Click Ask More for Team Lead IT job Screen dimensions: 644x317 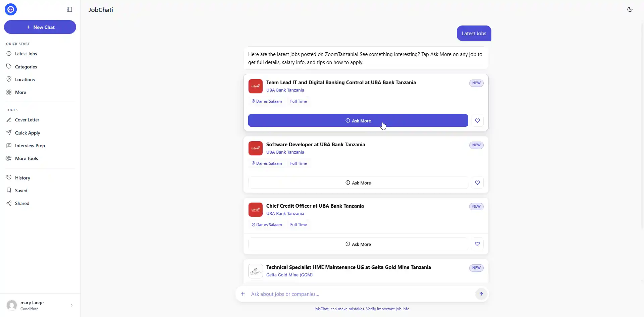358,121
